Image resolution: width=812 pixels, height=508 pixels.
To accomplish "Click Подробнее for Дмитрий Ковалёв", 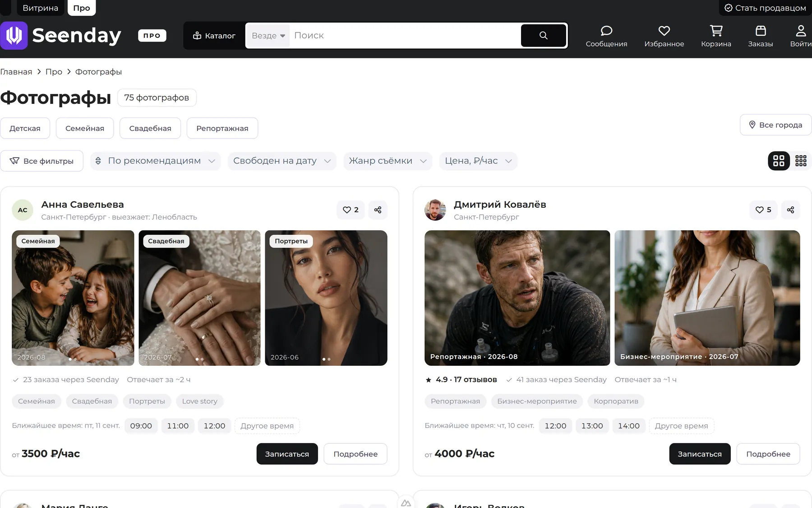I will click(x=768, y=454).
